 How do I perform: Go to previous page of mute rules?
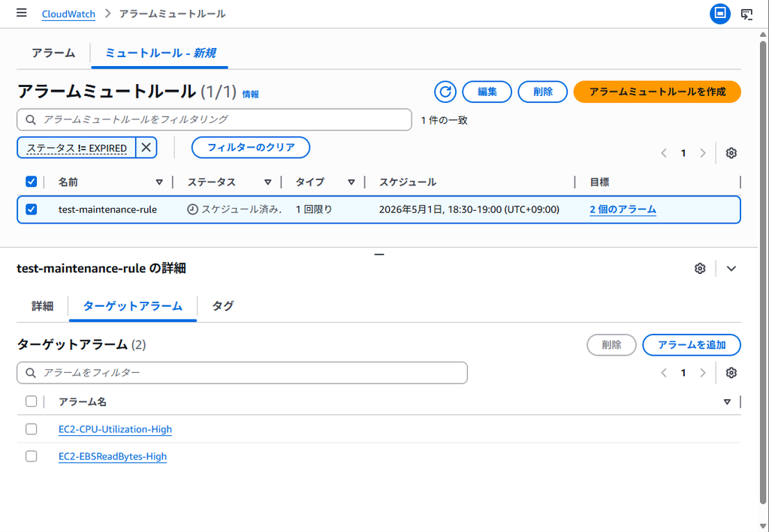pyautogui.click(x=664, y=153)
